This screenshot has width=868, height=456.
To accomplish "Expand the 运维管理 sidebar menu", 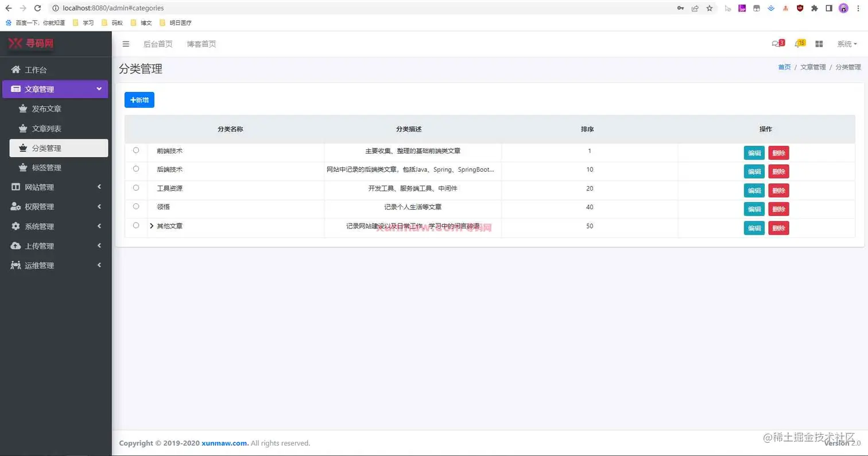I will [55, 265].
